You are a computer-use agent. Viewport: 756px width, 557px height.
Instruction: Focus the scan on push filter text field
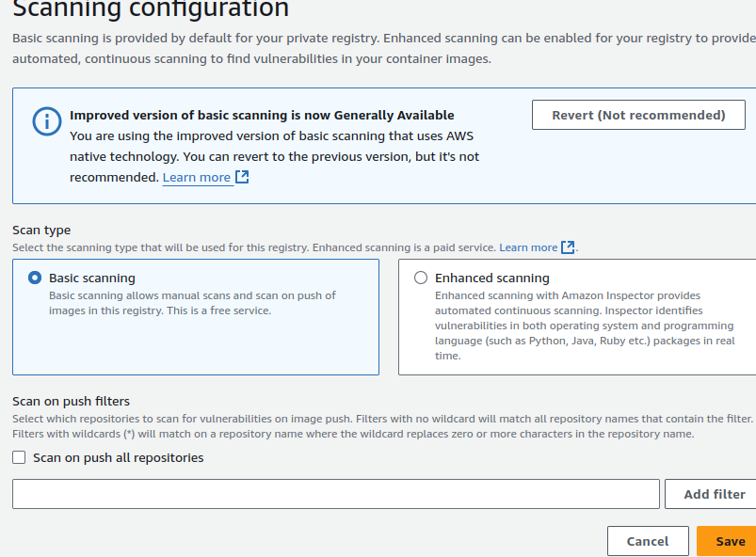335,494
